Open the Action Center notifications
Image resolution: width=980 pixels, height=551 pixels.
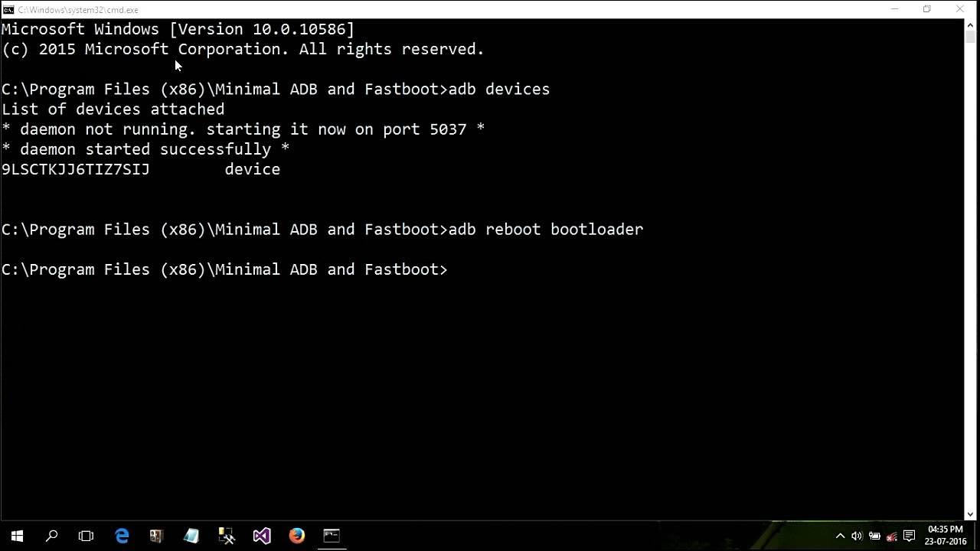pos(910,536)
